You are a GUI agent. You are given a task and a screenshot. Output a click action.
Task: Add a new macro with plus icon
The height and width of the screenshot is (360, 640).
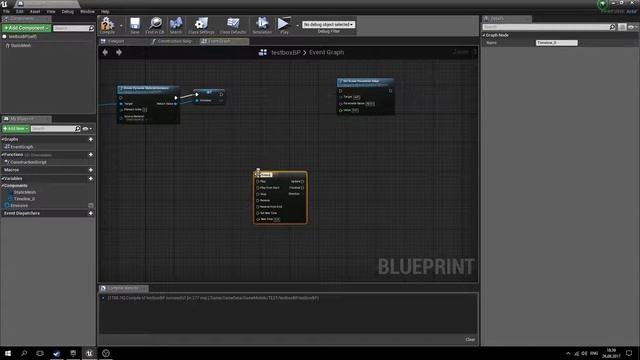click(91, 170)
